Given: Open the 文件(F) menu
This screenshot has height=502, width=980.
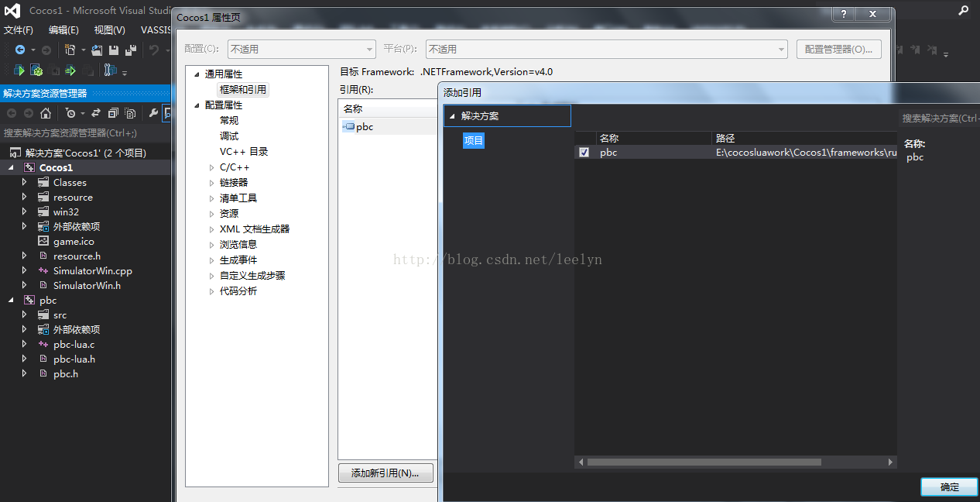Looking at the screenshot, I should tap(19, 30).
